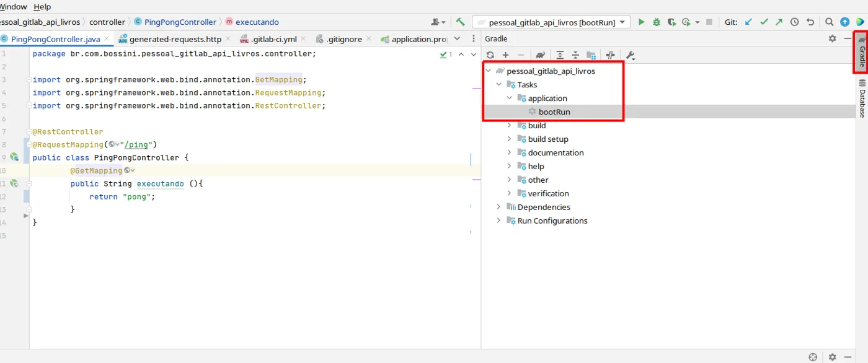Fold the imports block on line 3
This screenshot has width=868, height=363.
coord(29,80)
